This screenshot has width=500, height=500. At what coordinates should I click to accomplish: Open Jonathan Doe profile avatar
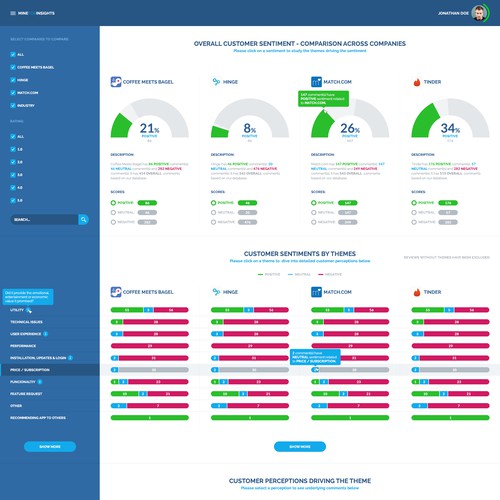pos(479,13)
